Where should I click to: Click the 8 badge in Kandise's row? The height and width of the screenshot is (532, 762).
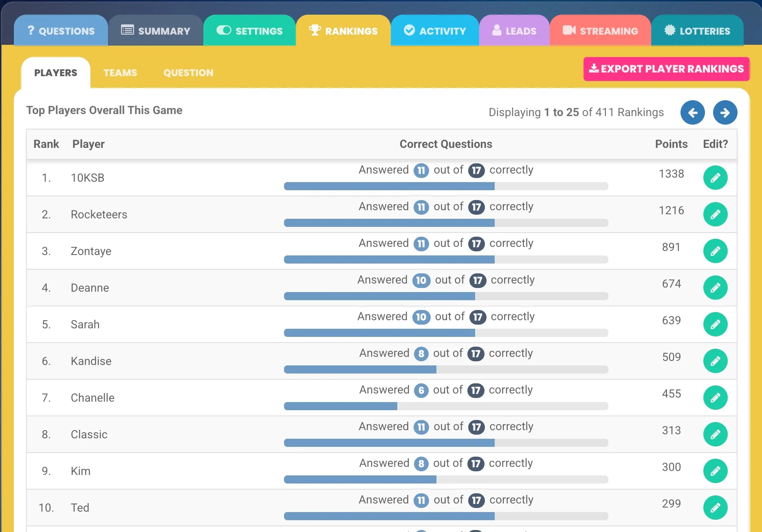coord(421,354)
